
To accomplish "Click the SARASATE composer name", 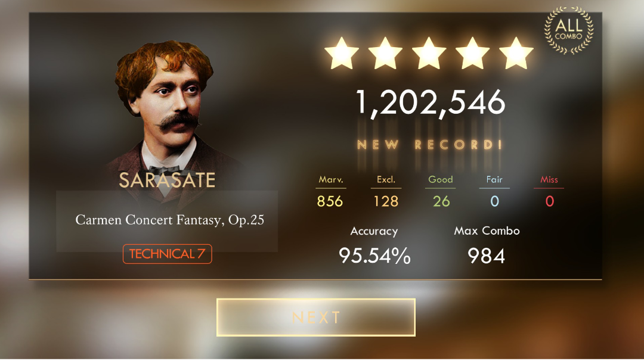I will point(167,180).
